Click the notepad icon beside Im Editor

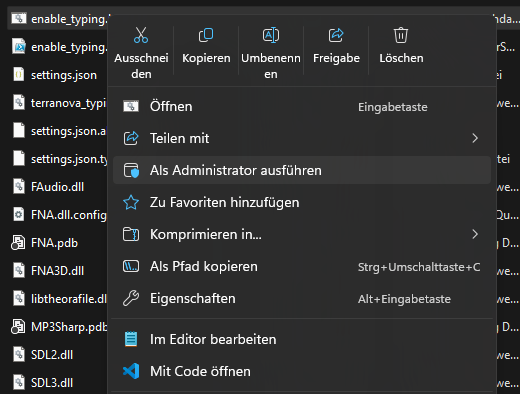(x=131, y=339)
